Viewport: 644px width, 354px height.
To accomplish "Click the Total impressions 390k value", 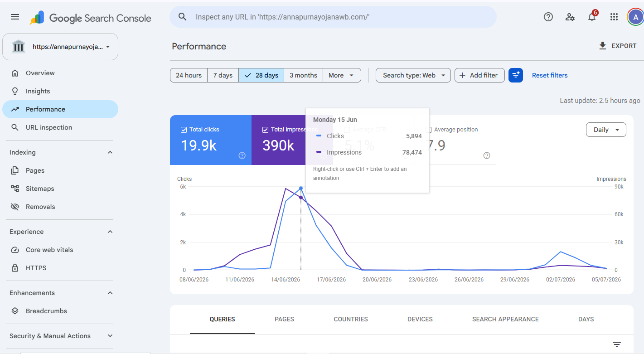I will pyautogui.click(x=278, y=145).
